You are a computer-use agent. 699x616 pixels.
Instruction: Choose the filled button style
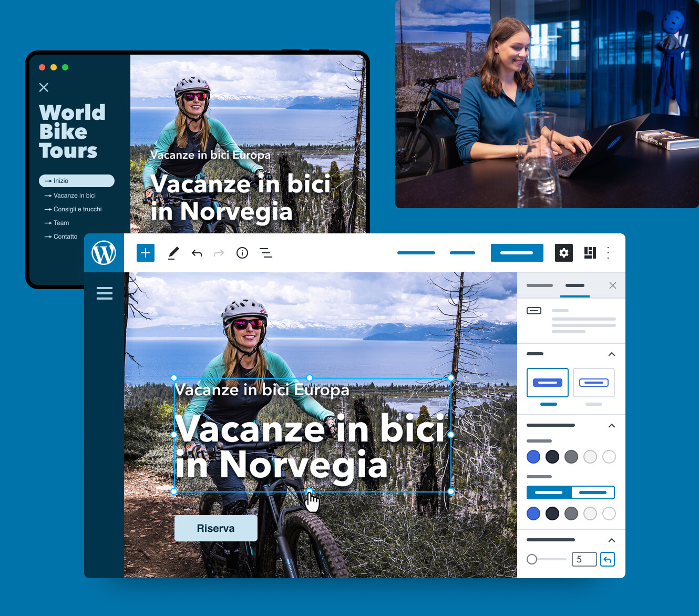pos(548,383)
